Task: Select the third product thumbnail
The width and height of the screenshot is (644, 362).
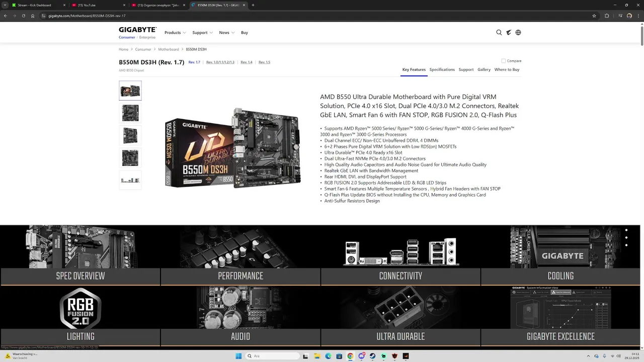Action: (130, 135)
